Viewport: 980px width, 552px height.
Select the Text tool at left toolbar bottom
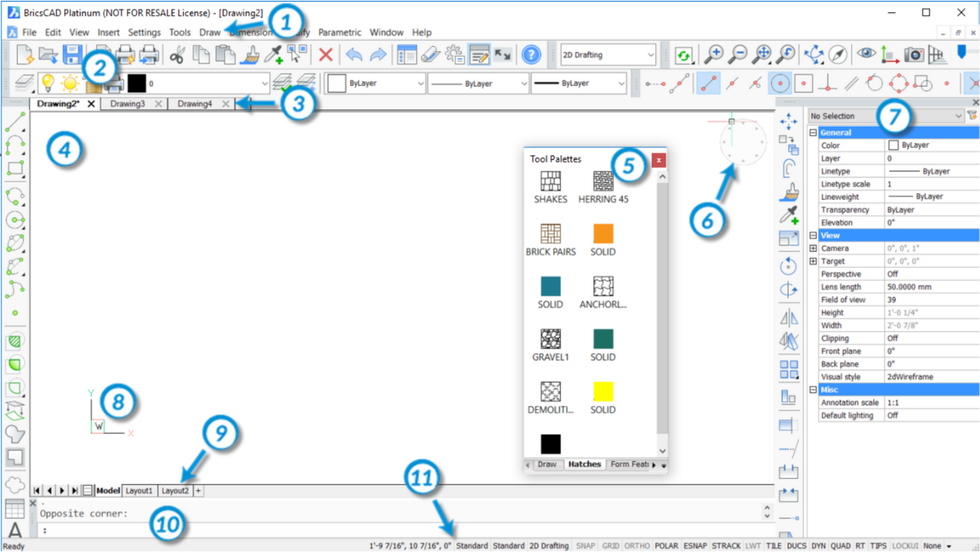coord(15,531)
